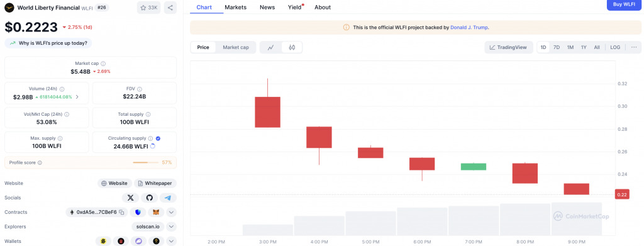
Task: Expand the Explorers dropdown next to solscan.io
Action: 172,226
